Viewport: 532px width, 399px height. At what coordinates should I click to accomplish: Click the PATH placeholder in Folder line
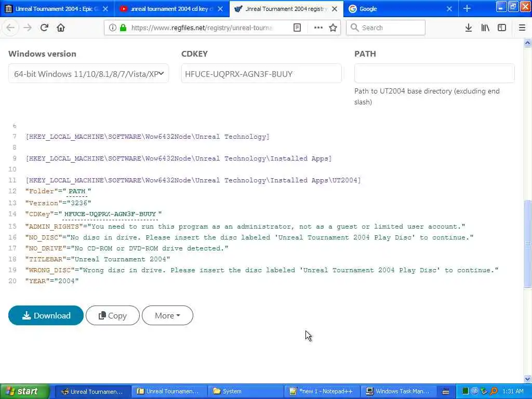pyautogui.click(x=77, y=191)
